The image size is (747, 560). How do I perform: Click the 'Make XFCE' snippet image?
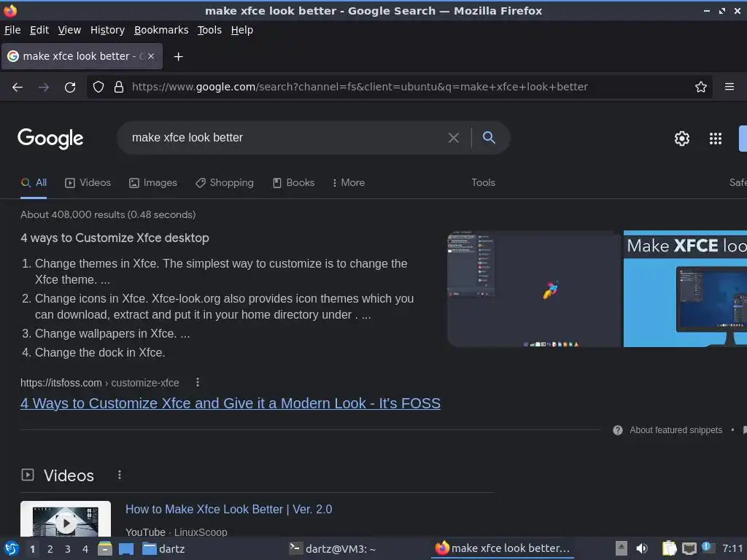click(x=685, y=289)
